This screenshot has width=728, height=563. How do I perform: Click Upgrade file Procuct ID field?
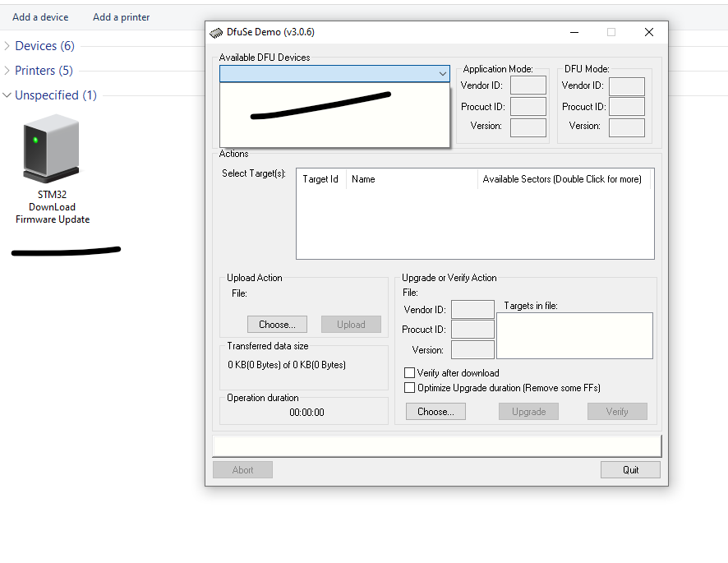tap(472, 330)
